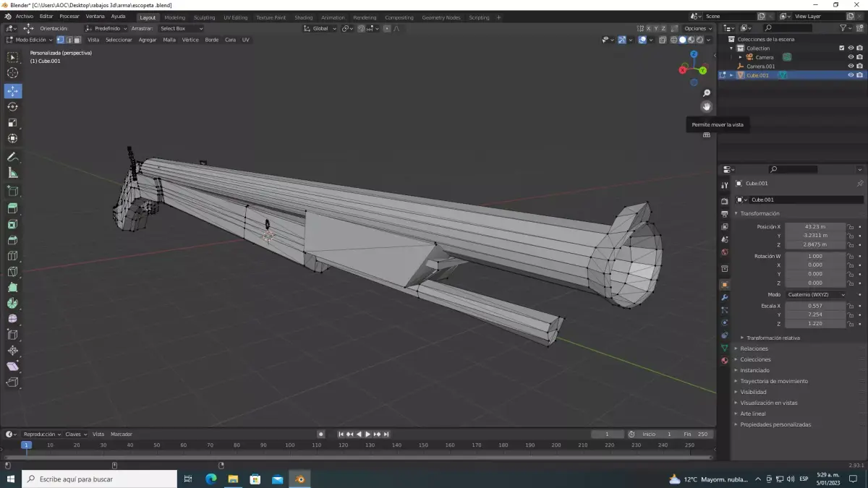
Task: Switch to the Sculpting workspace tab
Action: coord(204,17)
